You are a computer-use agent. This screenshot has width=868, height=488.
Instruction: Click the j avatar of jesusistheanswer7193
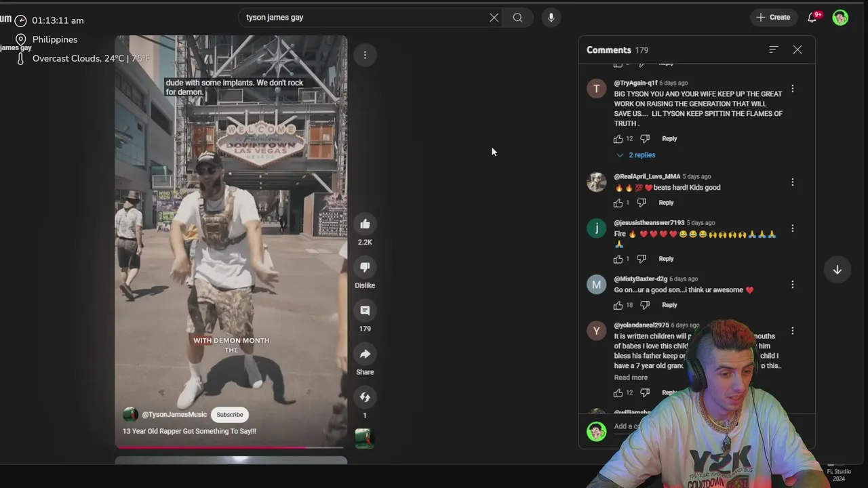point(597,228)
